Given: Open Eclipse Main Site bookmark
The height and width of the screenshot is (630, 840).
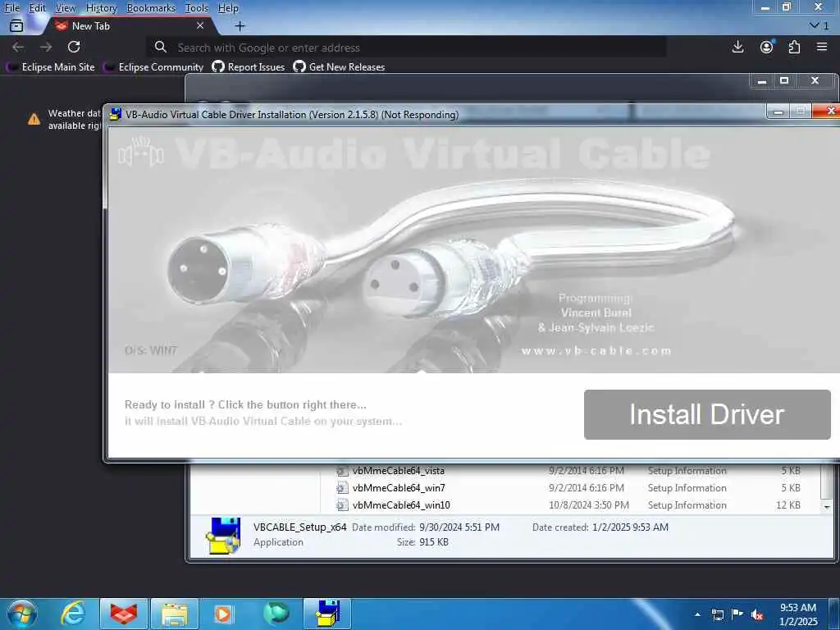Looking at the screenshot, I should (52, 67).
